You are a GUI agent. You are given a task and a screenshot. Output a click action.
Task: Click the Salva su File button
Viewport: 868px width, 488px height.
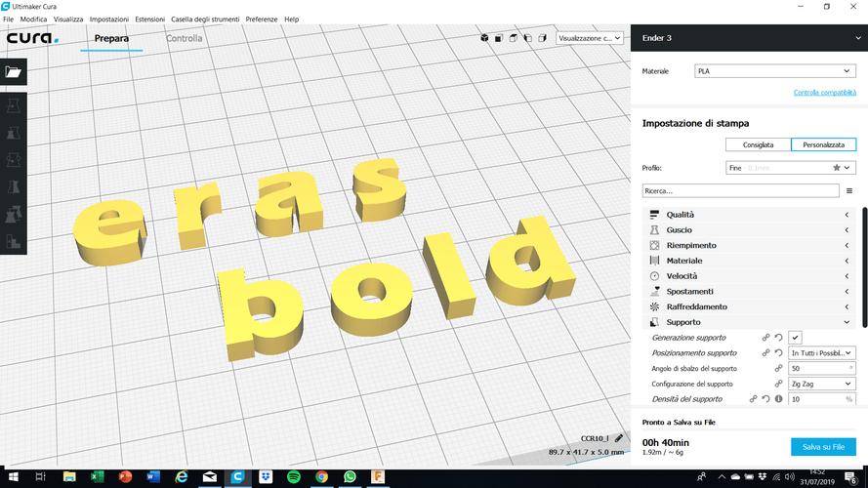823,447
